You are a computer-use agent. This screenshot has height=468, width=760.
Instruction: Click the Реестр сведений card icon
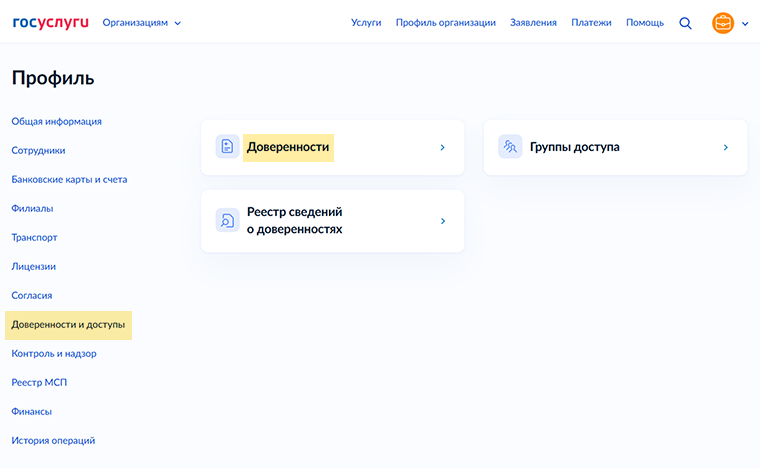click(227, 220)
